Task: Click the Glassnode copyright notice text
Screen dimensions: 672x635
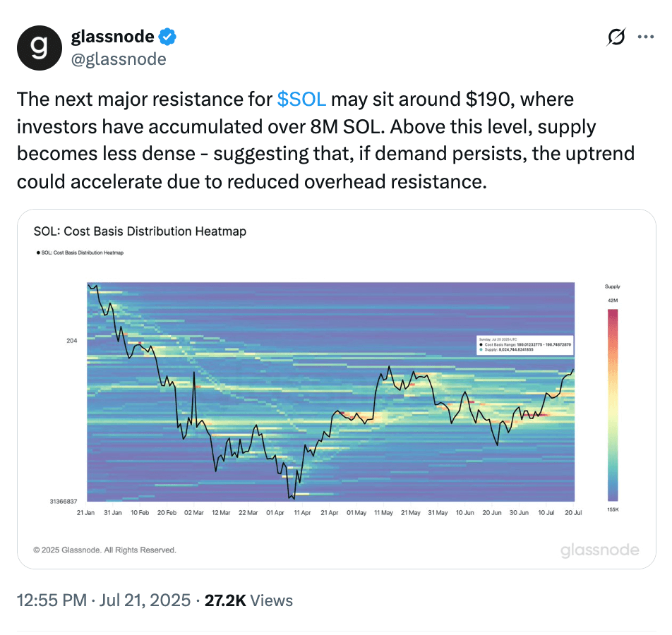Action: click(x=104, y=550)
